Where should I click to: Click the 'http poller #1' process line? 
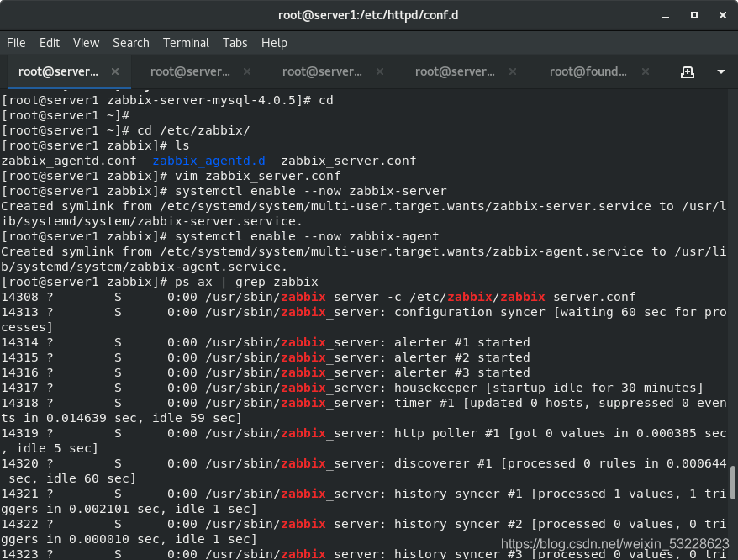[363, 441]
